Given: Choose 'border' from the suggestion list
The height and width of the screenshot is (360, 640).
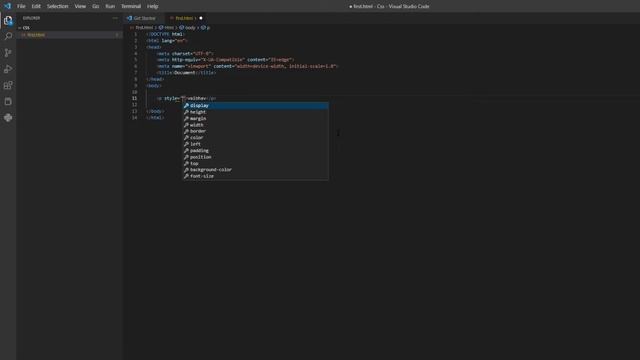Looking at the screenshot, I should pos(256,131).
